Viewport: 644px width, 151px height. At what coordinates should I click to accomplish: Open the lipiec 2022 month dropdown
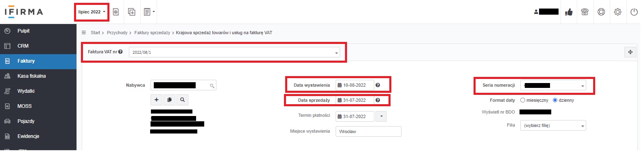coord(92,12)
